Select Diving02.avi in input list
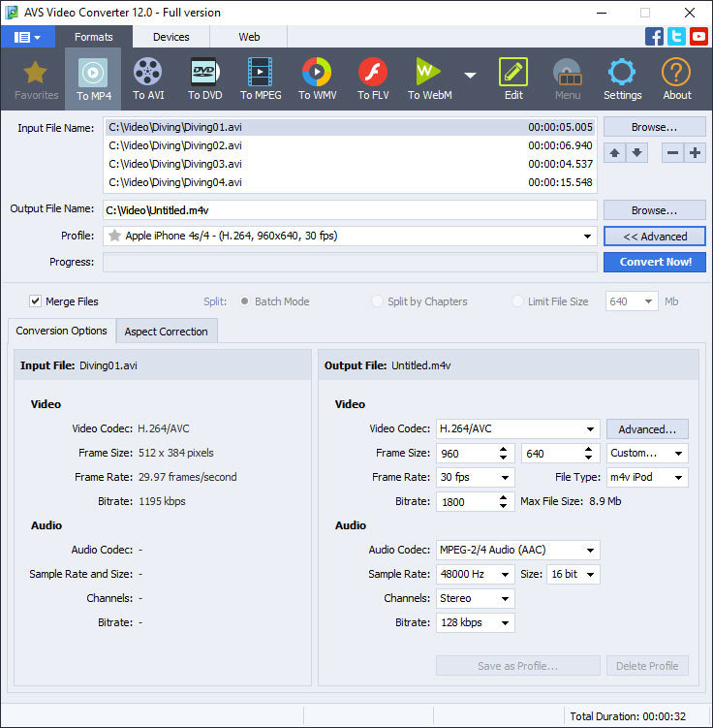This screenshot has height=728, width=713. point(351,145)
